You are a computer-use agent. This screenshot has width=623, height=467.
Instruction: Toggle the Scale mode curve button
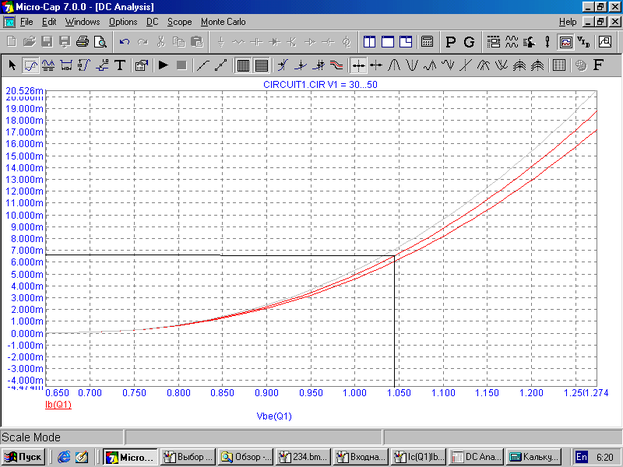tap(30, 66)
